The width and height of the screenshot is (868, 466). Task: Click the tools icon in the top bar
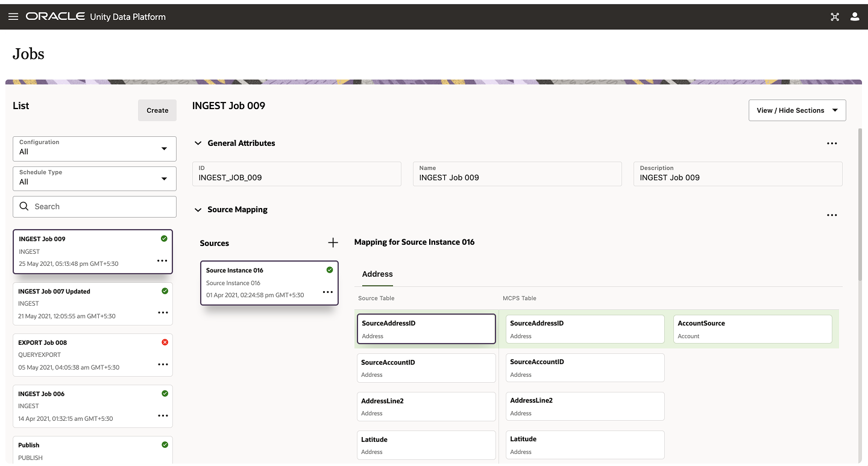[835, 16]
